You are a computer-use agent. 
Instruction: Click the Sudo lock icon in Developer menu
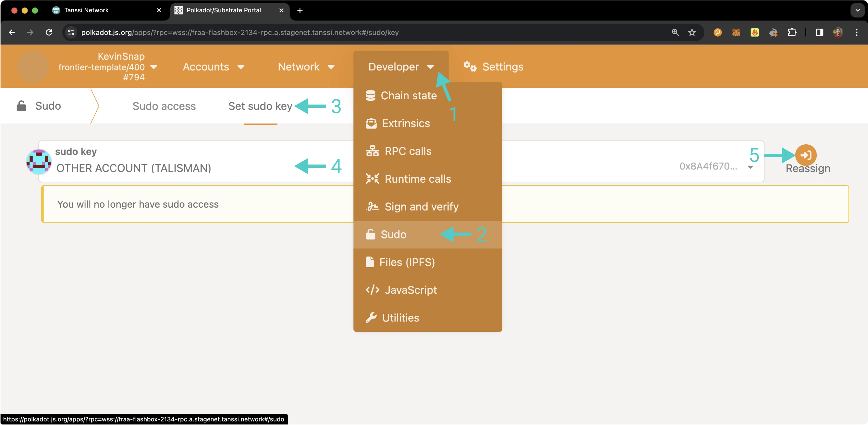(x=370, y=234)
